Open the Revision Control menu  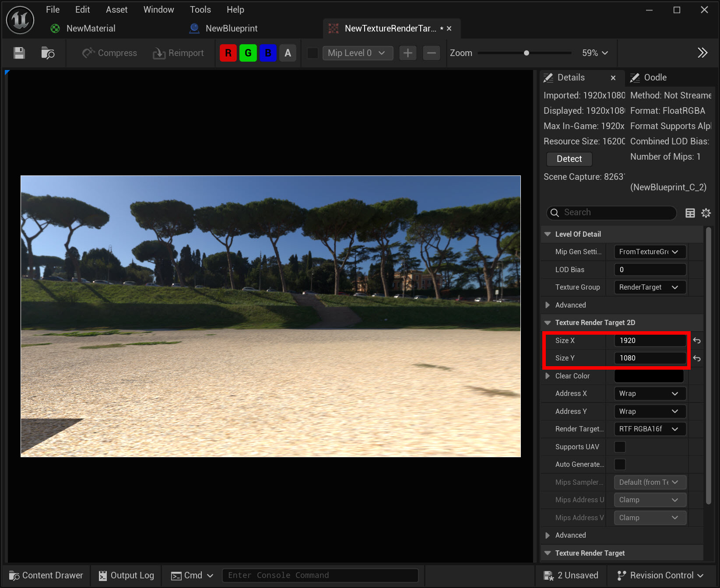[660, 575]
